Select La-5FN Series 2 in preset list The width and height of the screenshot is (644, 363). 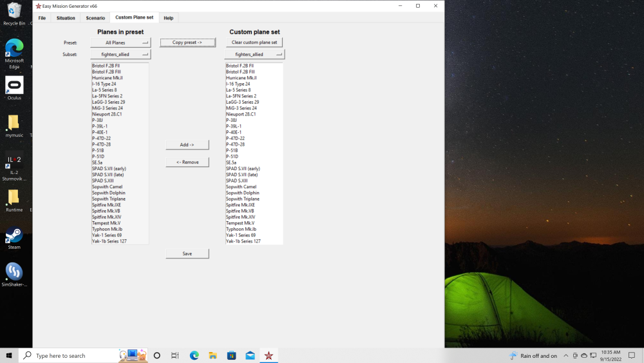(x=107, y=96)
